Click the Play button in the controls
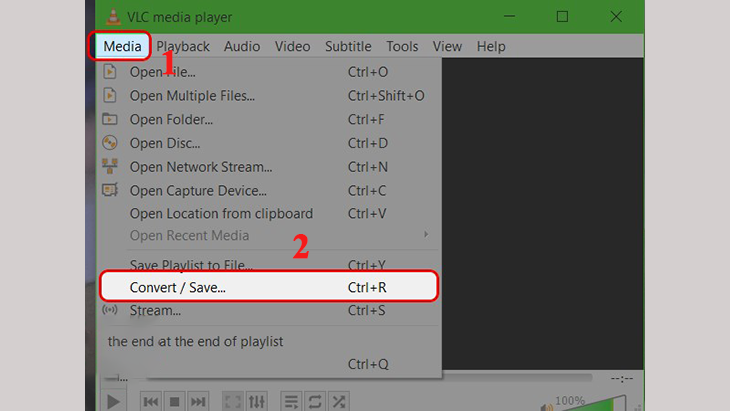Image resolution: width=730 pixels, height=411 pixels. point(113,401)
